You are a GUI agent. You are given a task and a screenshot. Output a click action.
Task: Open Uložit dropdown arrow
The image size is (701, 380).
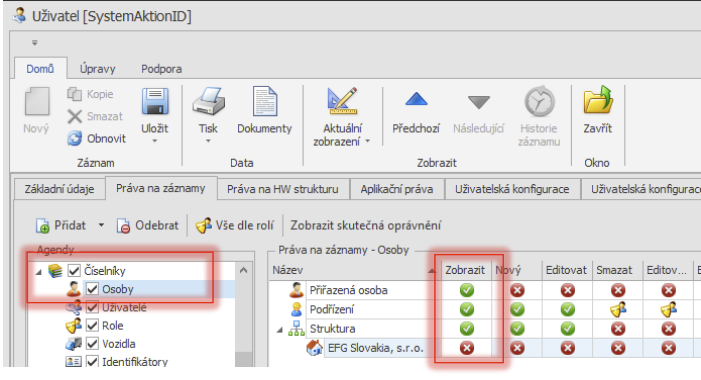155,141
